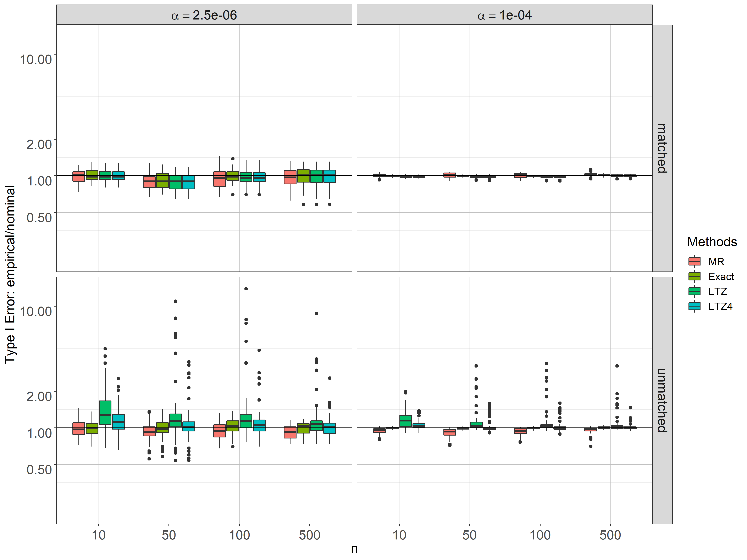The height and width of the screenshot is (560, 747).
Task: Click green LTZ box at n=10, unmatched α=1e-04
Action: (406, 421)
